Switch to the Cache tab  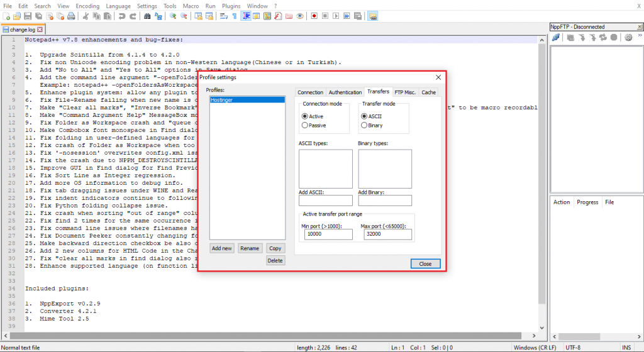point(428,92)
